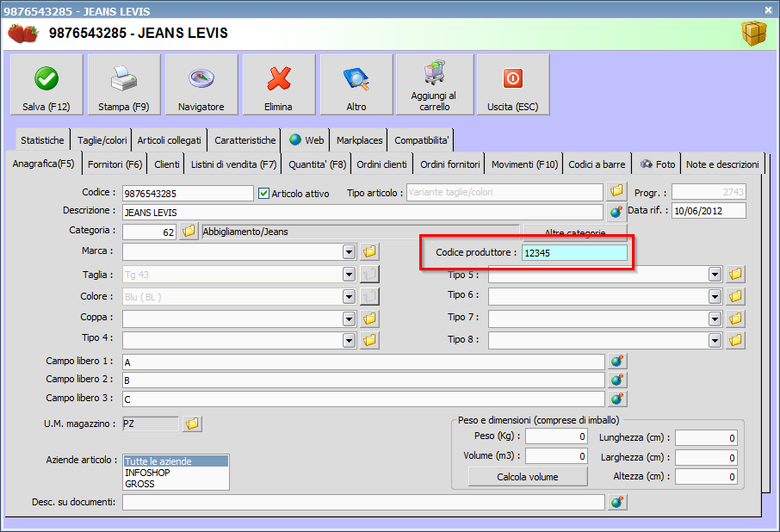The image size is (780, 532).
Task: Click the Codice produttore input field
Action: point(574,252)
